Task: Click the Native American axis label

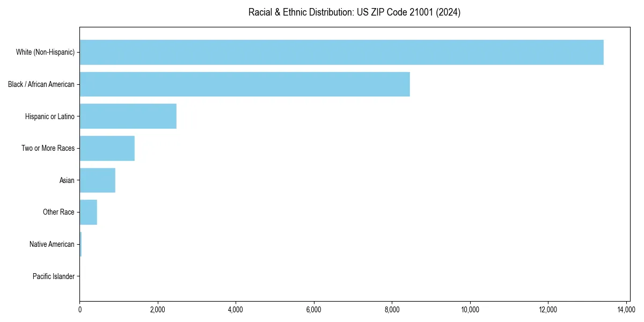Action: 53,244
